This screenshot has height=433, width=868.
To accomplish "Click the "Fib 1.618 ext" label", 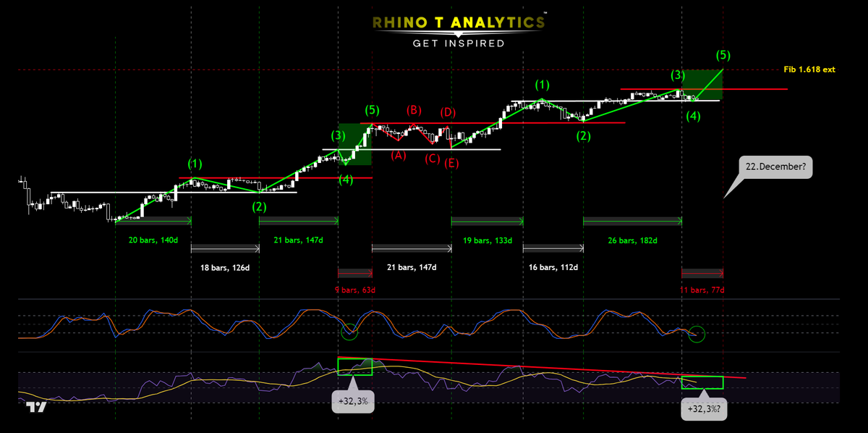I will tap(809, 70).
